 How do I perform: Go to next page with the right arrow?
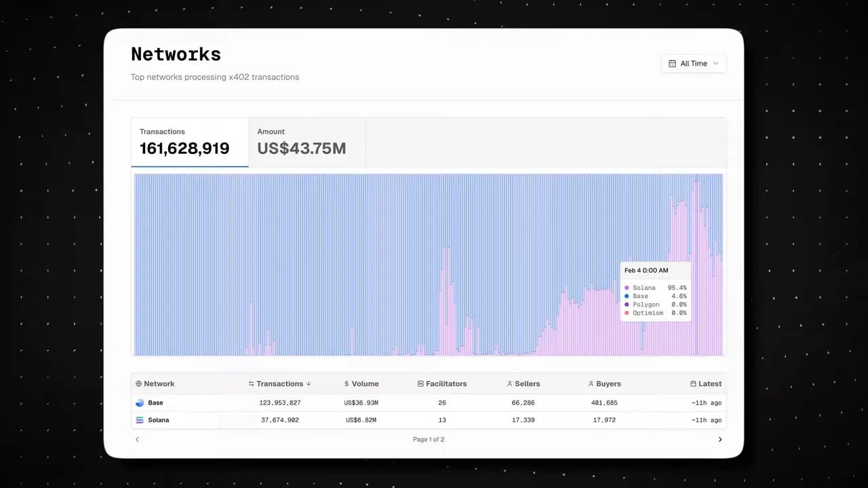720,439
